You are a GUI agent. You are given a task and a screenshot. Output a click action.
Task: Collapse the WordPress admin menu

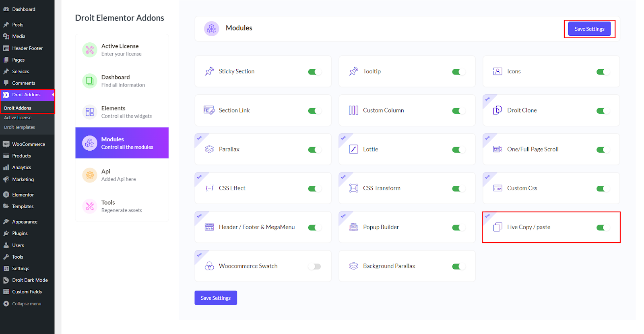point(27,304)
